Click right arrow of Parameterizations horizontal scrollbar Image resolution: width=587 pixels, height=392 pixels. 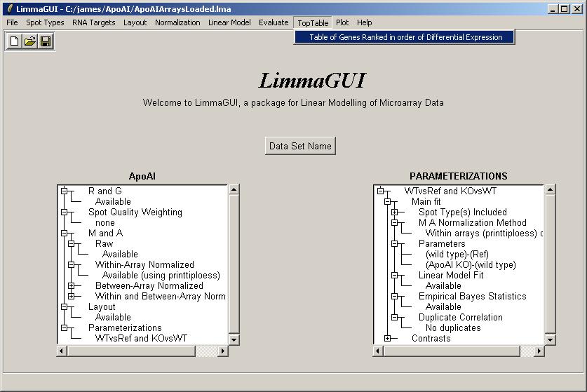pos(539,351)
